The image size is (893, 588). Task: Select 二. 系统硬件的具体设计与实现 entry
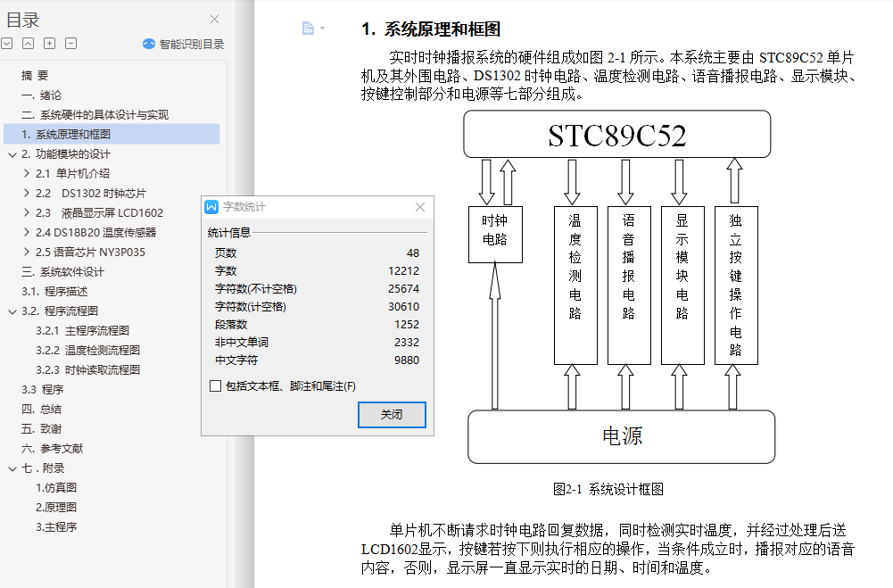95,114
